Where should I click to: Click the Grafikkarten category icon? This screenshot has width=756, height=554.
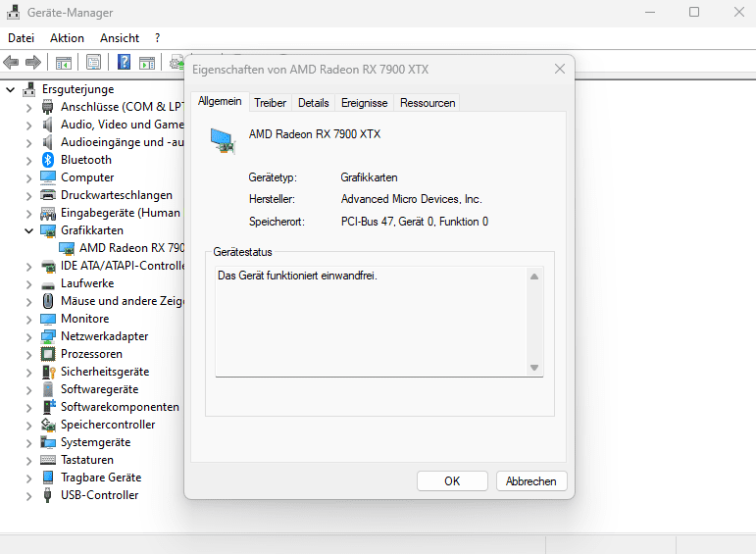tap(48, 230)
